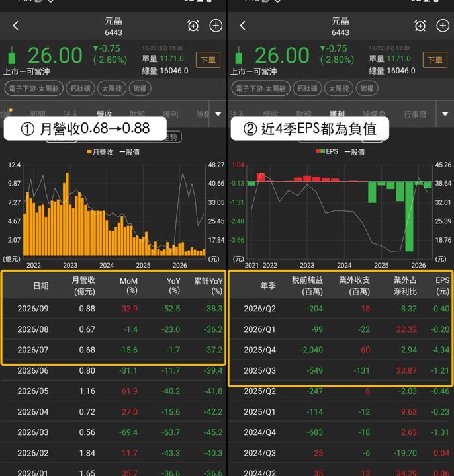454x476 pixels.
Task: Open the 太陽能 tag on left screen
Action: point(112,89)
